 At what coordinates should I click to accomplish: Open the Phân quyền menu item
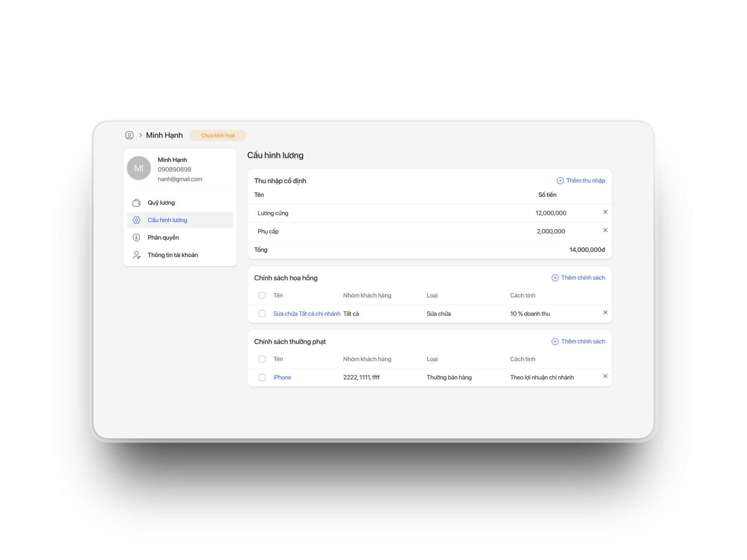(163, 238)
